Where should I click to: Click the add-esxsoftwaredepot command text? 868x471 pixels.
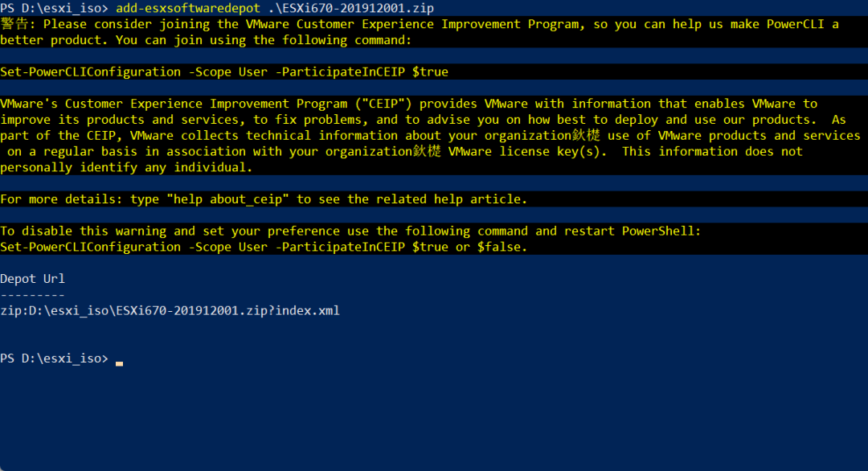coord(188,8)
